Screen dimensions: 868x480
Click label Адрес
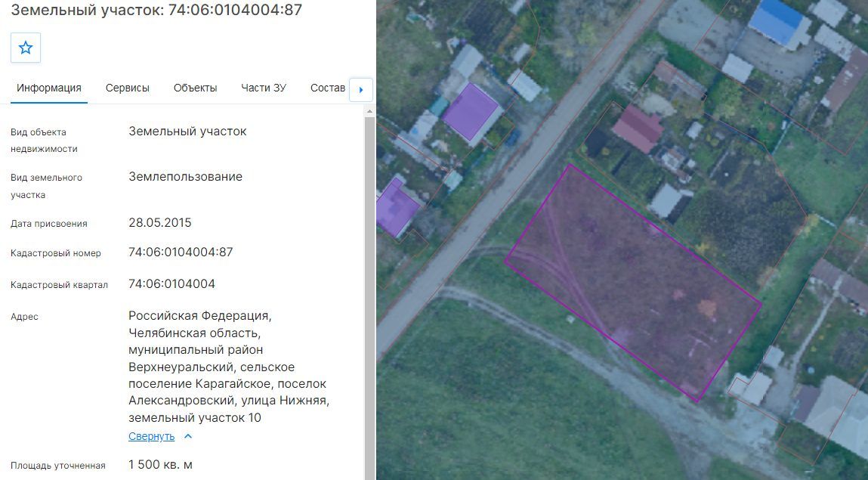tap(24, 317)
